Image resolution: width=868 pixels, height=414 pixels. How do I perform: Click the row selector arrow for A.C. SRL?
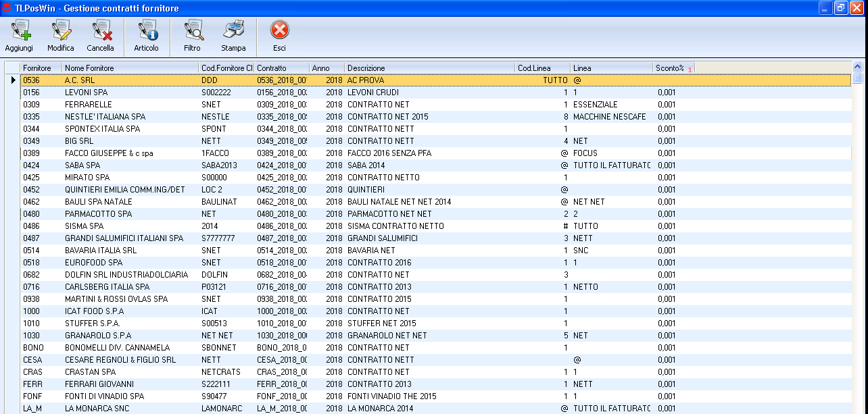pos(12,80)
